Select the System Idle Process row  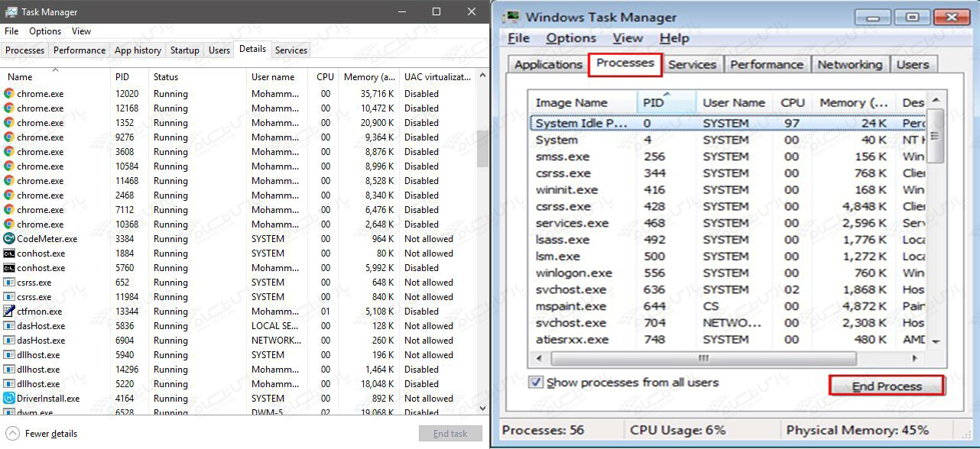tap(728, 123)
